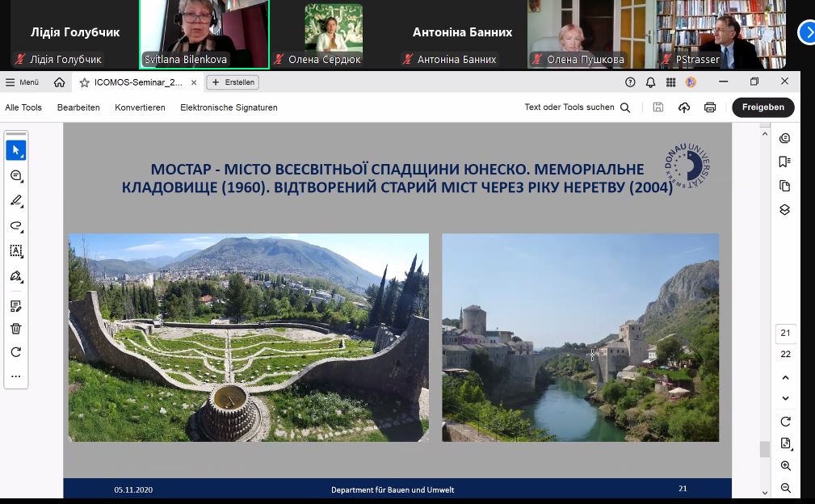Open the Fill & Sign pen tool

click(x=15, y=277)
